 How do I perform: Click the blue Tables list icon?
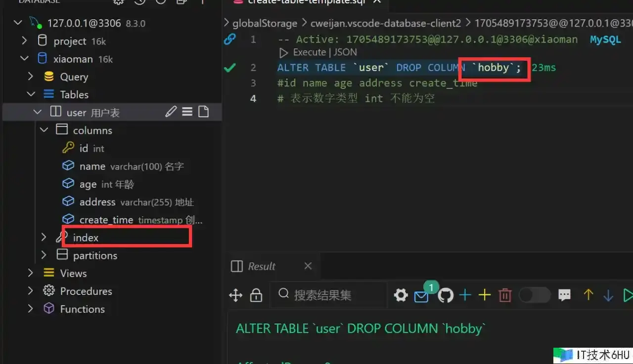(49, 94)
